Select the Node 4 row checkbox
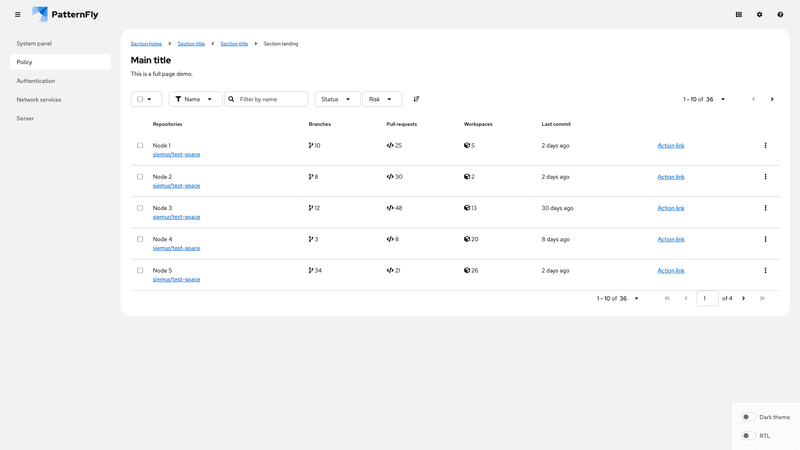Viewport: 800px width, 450px height. pyautogui.click(x=140, y=239)
